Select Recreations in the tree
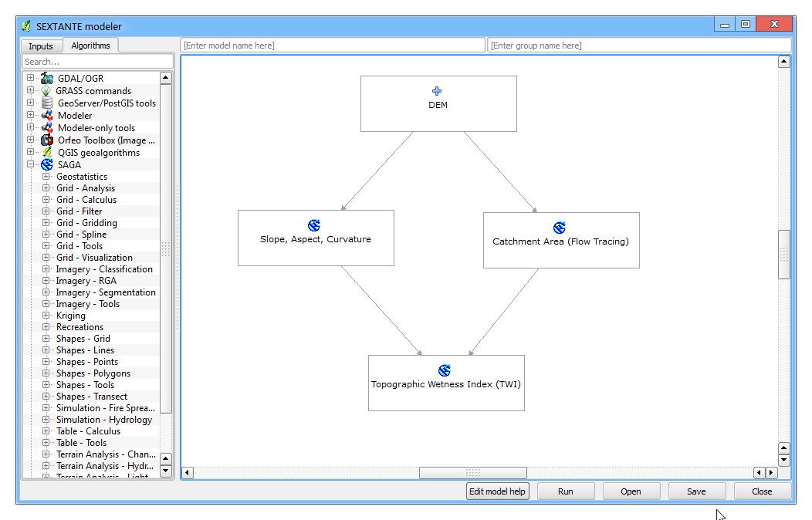 (x=80, y=327)
